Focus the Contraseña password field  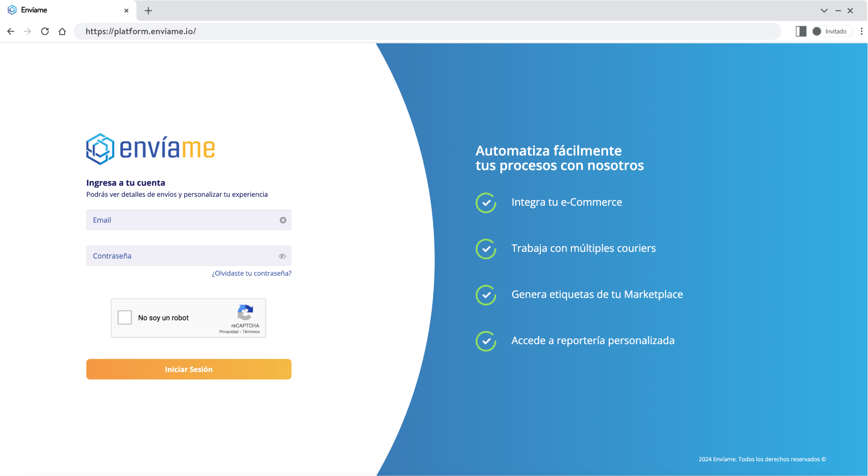click(x=189, y=256)
